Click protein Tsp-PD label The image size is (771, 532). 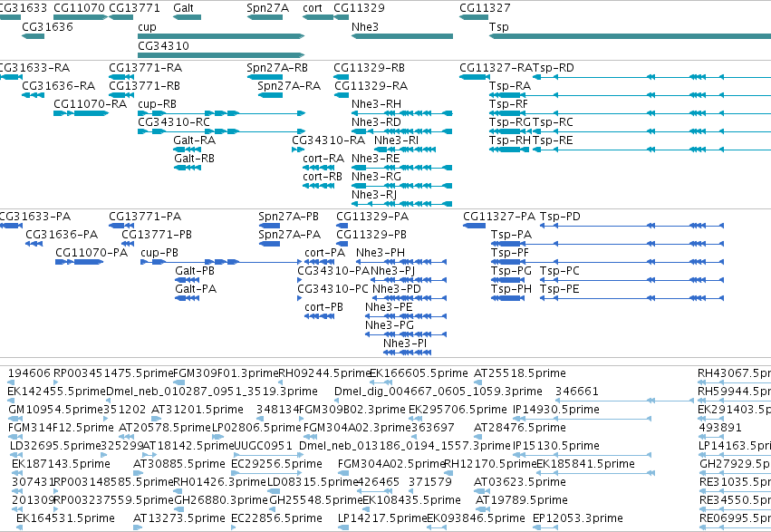tap(560, 217)
